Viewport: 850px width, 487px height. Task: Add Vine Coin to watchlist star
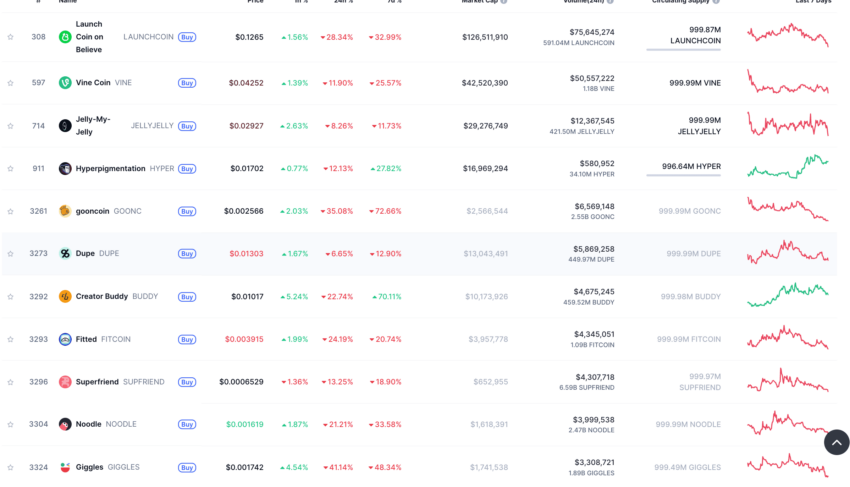tap(10, 83)
